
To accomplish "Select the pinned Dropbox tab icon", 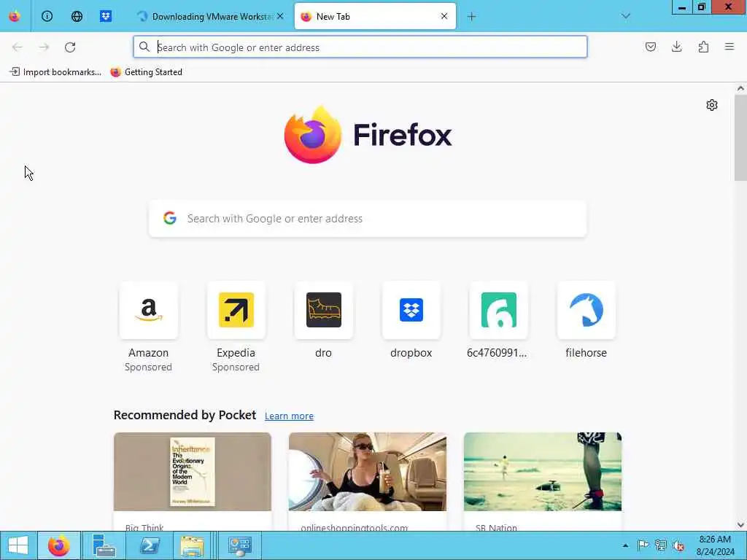I will pyautogui.click(x=106, y=16).
